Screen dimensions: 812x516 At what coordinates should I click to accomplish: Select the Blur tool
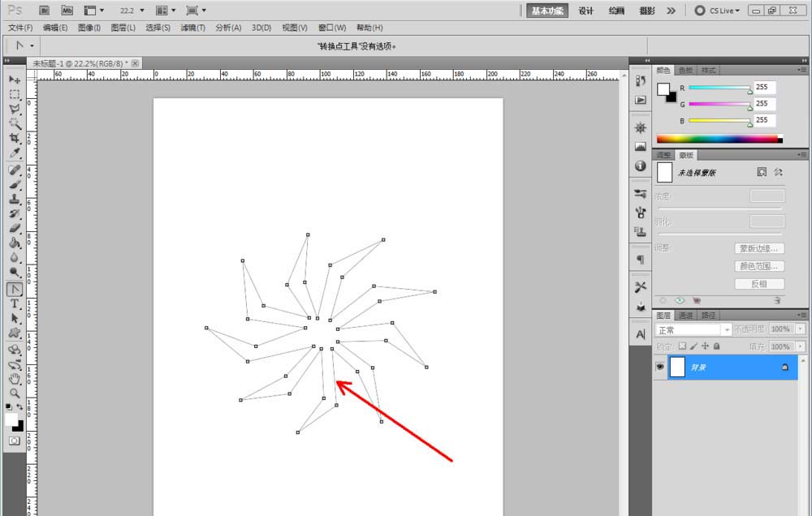point(15,257)
